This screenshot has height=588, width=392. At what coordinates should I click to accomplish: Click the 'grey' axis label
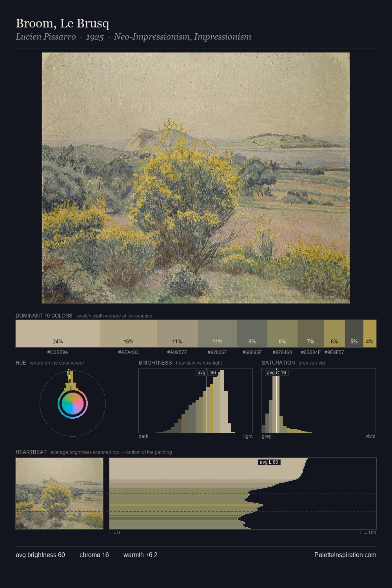(x=267, y=436)
